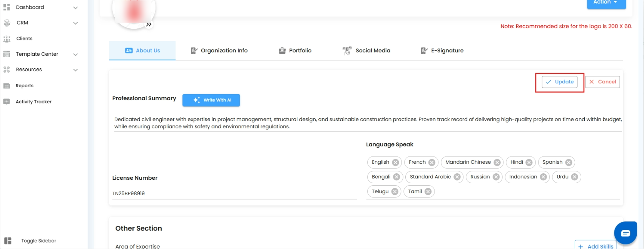The image size is (644, 249).
Task: Click the Update button
Action: (x=560, y=82)
